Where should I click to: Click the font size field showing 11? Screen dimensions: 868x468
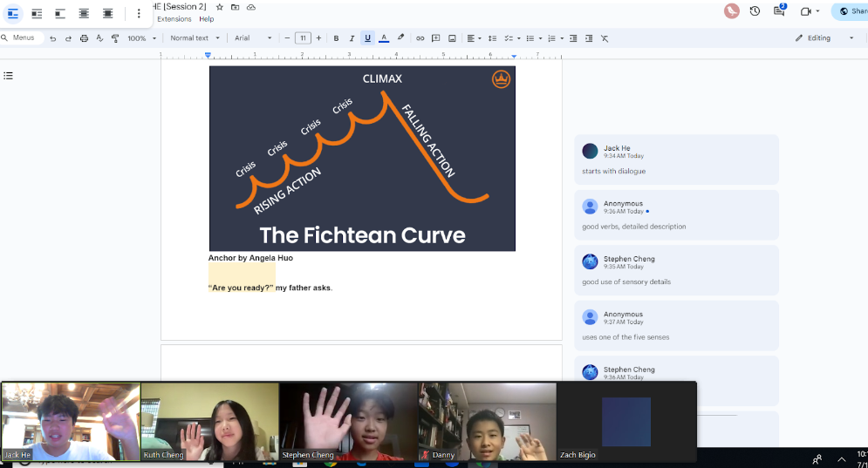click(303, 38)
